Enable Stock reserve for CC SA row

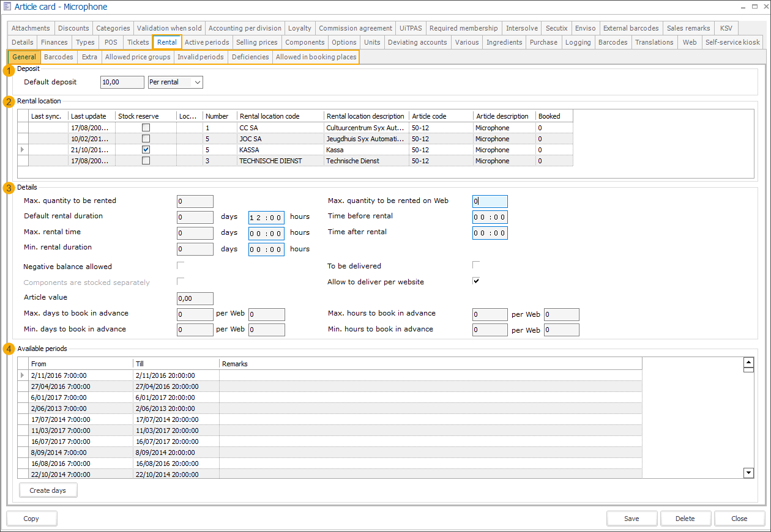(146, 128)
